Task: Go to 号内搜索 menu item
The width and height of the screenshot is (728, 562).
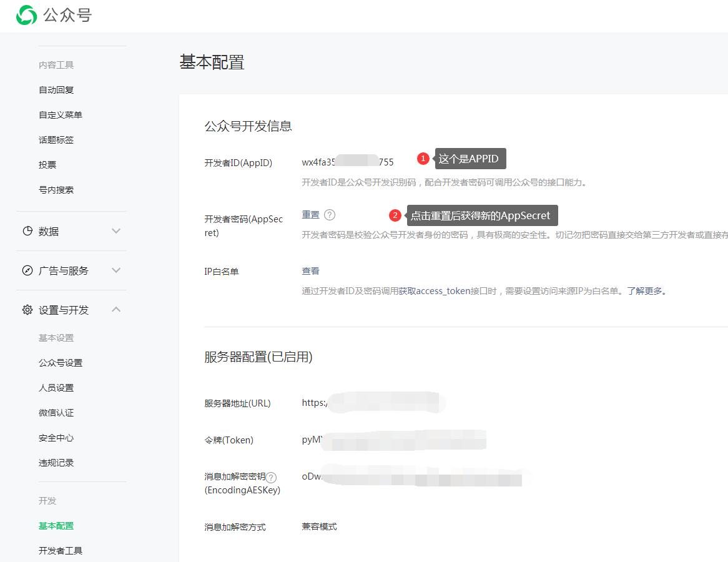Action: tap(56, 190)
